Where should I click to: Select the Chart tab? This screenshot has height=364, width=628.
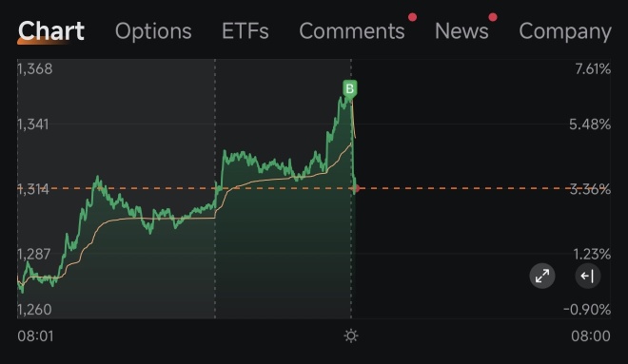(x=51, y=31)
